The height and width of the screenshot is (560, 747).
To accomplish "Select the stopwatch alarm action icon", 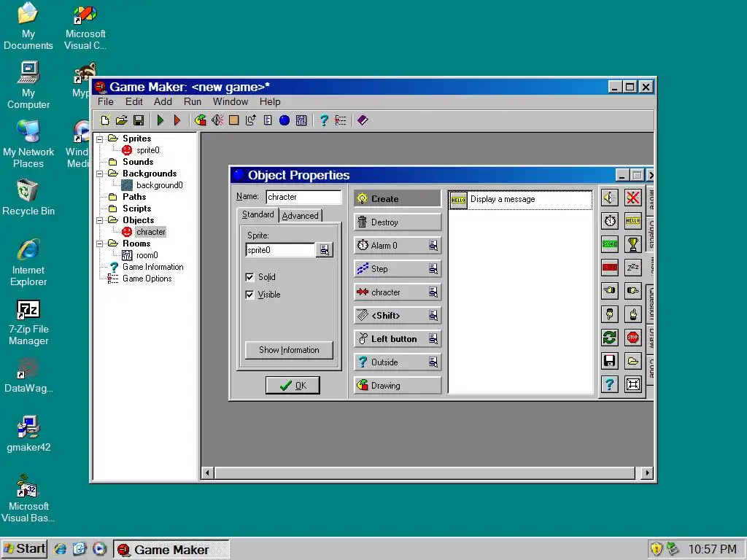I will click(610, 221).
